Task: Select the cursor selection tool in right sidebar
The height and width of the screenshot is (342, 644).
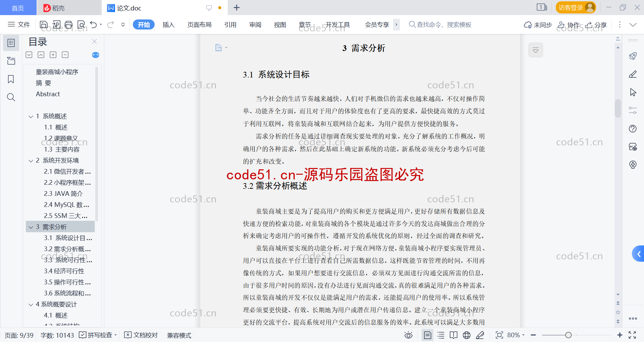Action: coord(633,92)
